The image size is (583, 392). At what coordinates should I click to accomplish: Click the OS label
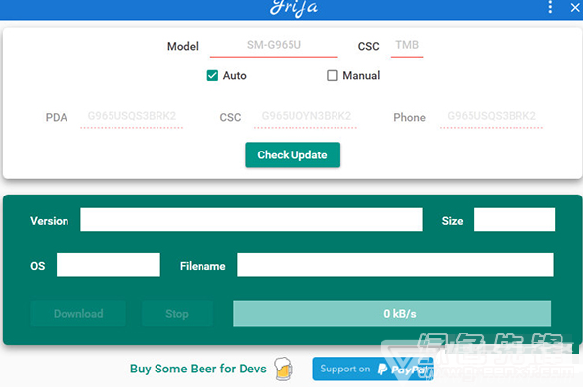tap(38, 266)
